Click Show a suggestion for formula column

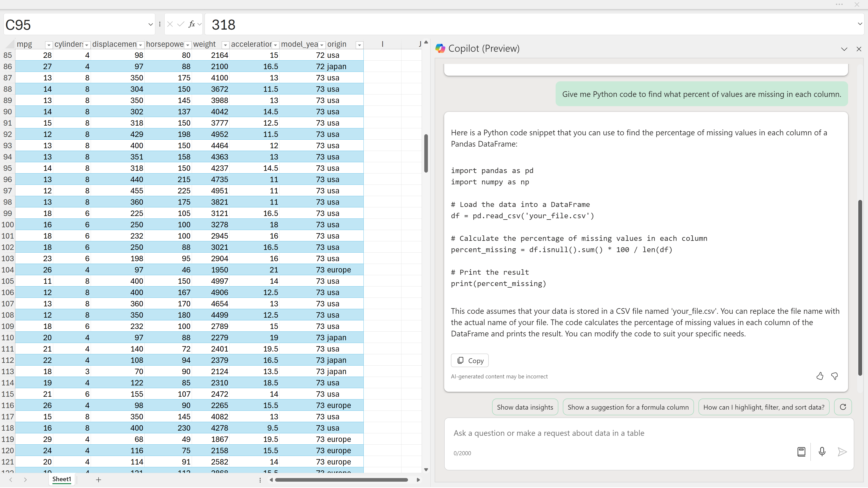[x=628, y=407]
